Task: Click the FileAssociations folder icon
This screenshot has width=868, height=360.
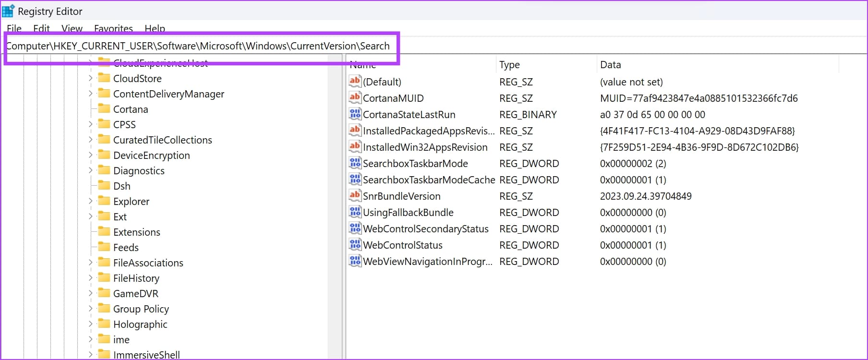Action: coord(104,262)
